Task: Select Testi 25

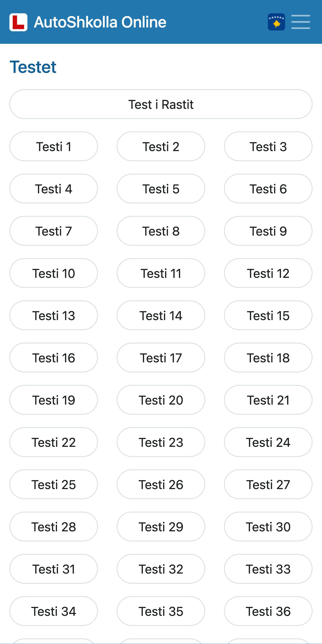Action: point(53,484)
